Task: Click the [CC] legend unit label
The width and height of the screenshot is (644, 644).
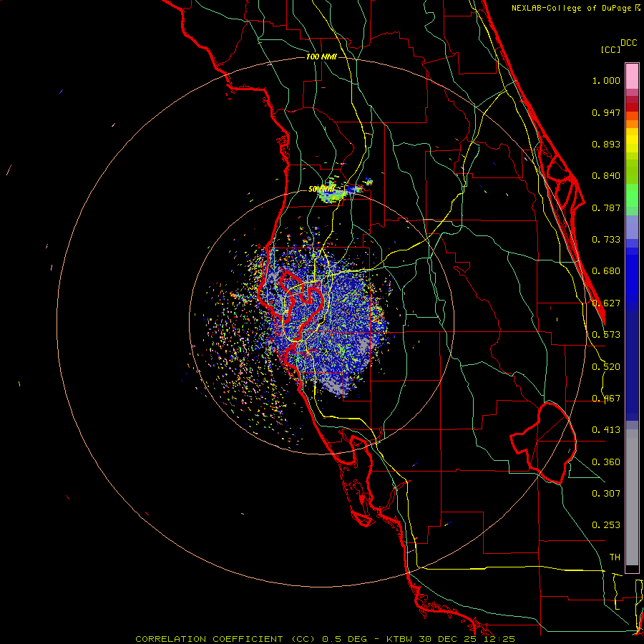Action: pos(610,49)
